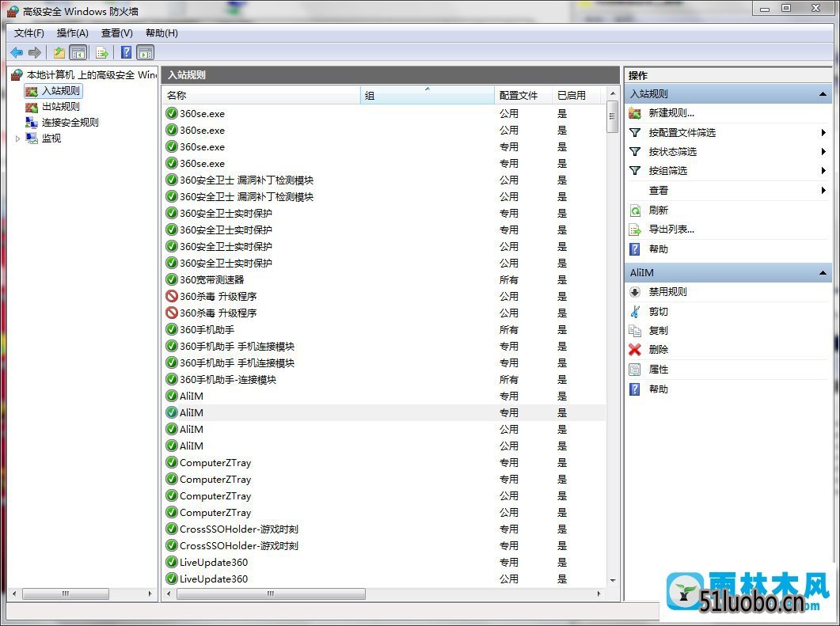Image resolution: width=840 pixels, height=626 pixels.
Task: Select 出站规则 in the left tree
Action: (x=60, y=107)
